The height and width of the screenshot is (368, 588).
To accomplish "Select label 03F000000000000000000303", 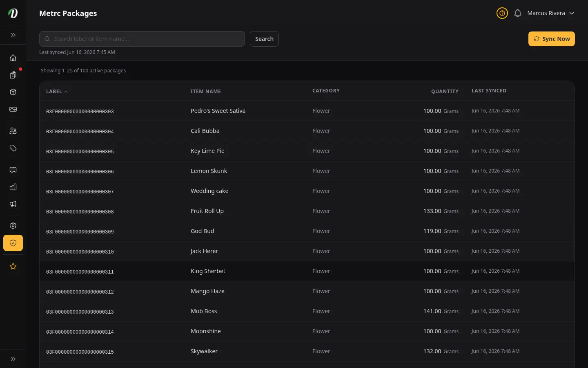I will pos(80,112).
